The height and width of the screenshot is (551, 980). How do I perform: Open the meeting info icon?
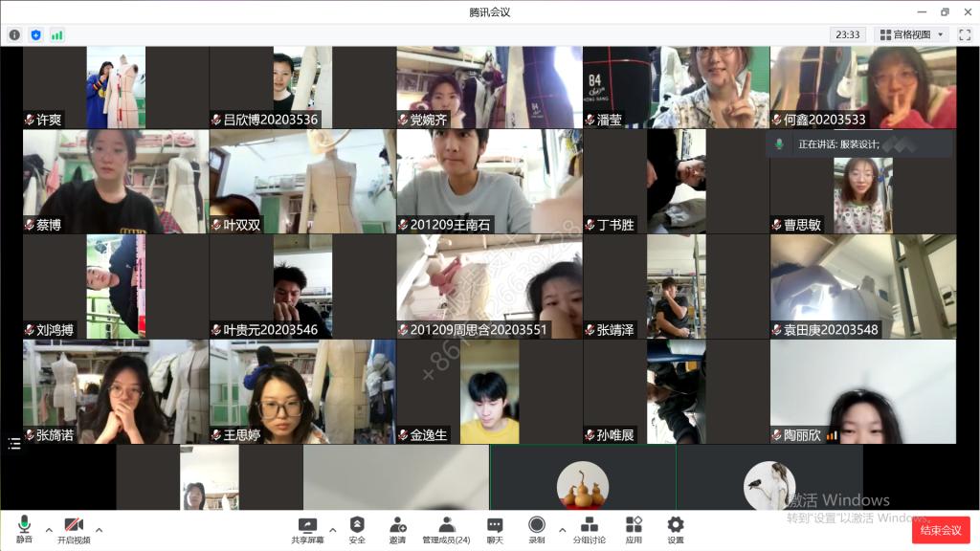pyautogui.click(x=14, y=34)
